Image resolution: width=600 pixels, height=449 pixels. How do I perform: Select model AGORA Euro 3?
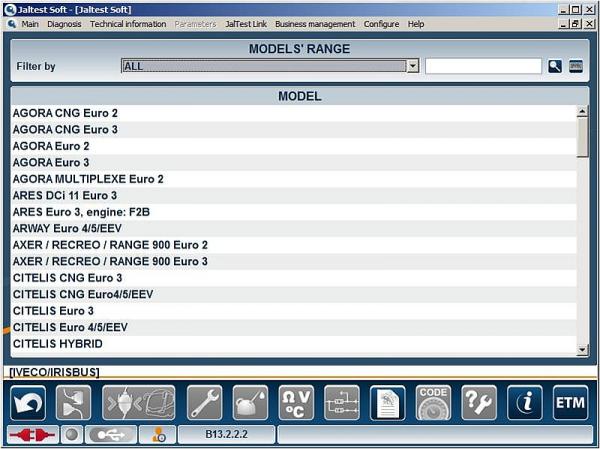(x=294, y=163)
